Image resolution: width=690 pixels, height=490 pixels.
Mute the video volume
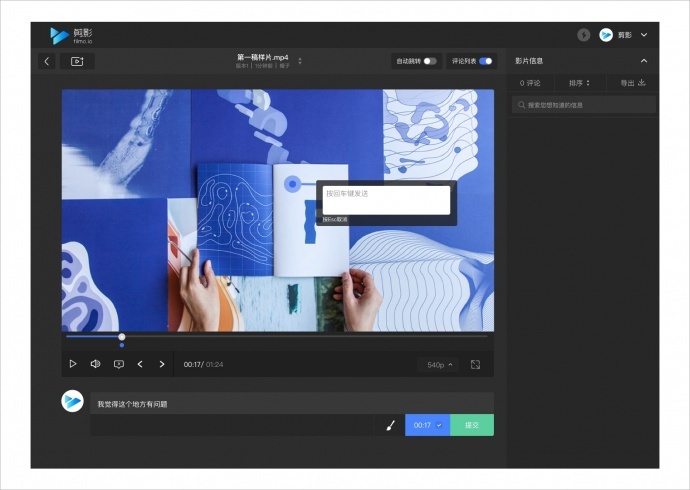click(95, 364)
